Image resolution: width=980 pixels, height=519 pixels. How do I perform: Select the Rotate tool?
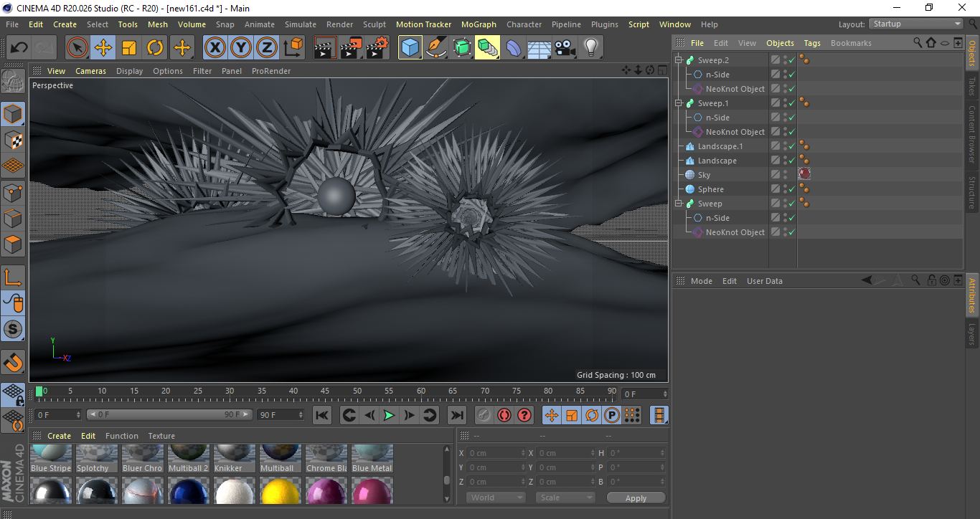click(155, 48)
